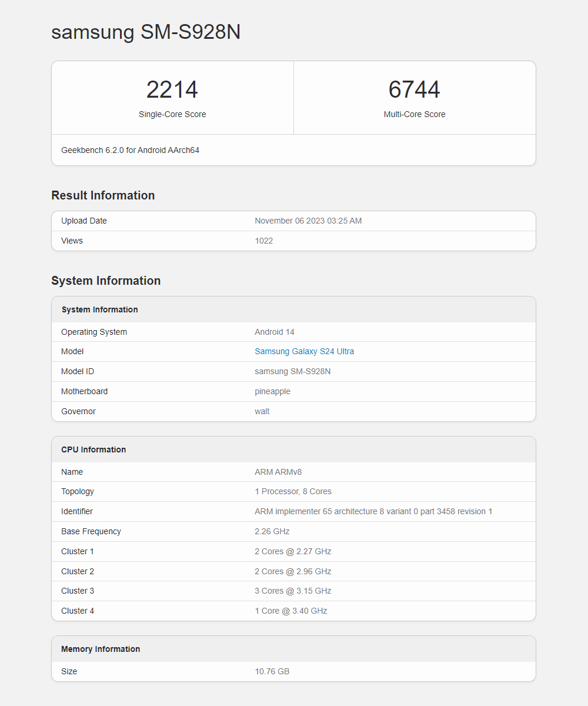Select the page title samsung SM-S928N
Screen dimensions: 588x706
coord(146,32)
